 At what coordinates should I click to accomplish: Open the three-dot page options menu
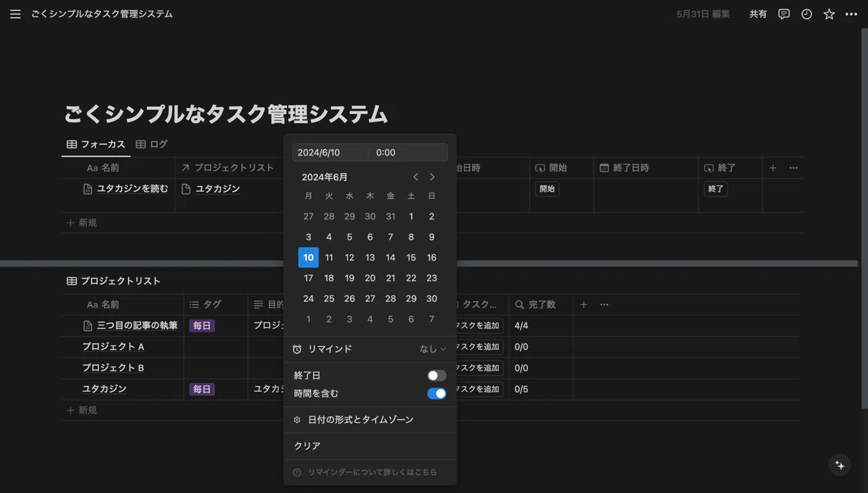point(851,14)
